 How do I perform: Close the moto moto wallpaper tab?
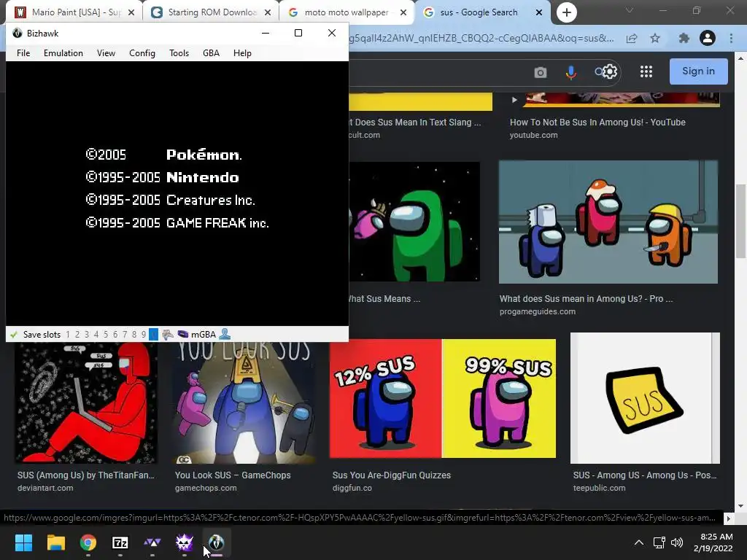point(403,12)
